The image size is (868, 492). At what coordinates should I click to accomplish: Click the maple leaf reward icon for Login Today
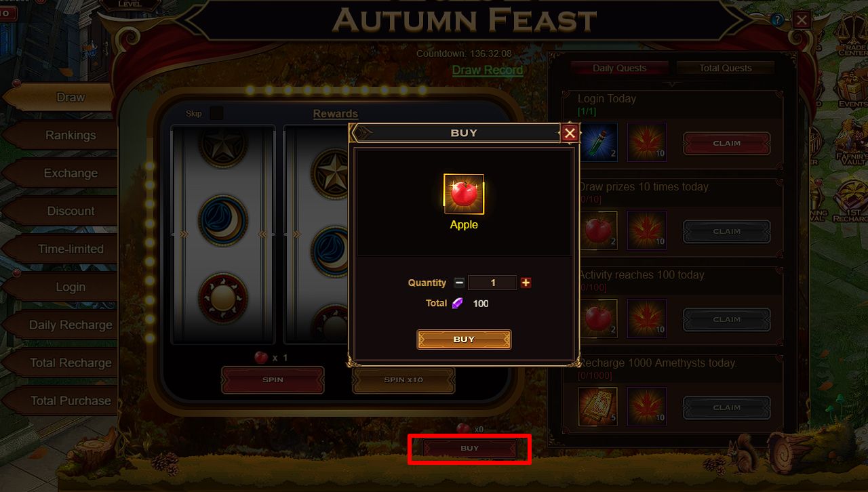pos(647,142)
